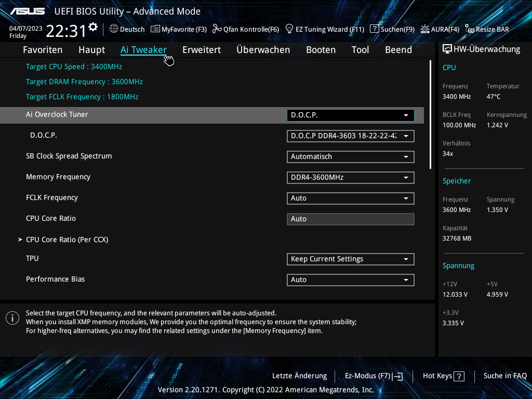Open SB Clock Spread Spectrum dropdown

pyautogui.click(x=351, y=157)
